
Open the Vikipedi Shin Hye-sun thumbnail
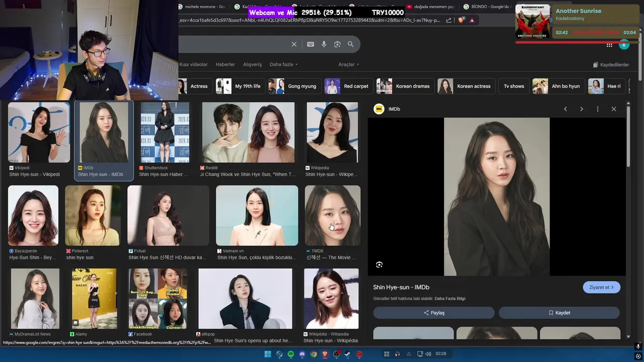39,133
